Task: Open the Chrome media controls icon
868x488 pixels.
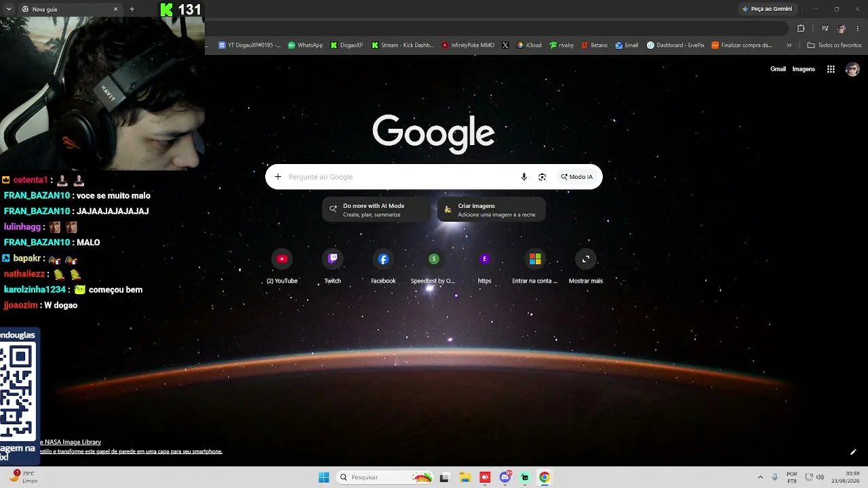Action: [825, 28]
